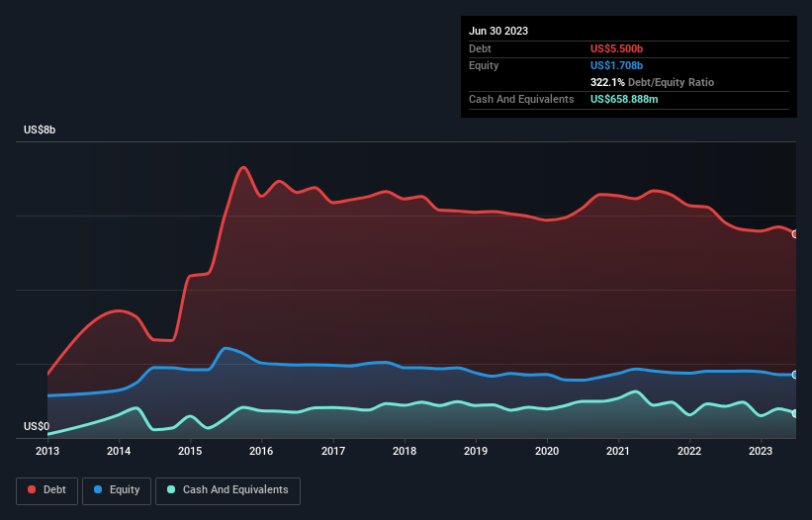Click the US$658.888m cash value
Image resolution: width=812 pixels, height=520 pixels.
point(624,99)
